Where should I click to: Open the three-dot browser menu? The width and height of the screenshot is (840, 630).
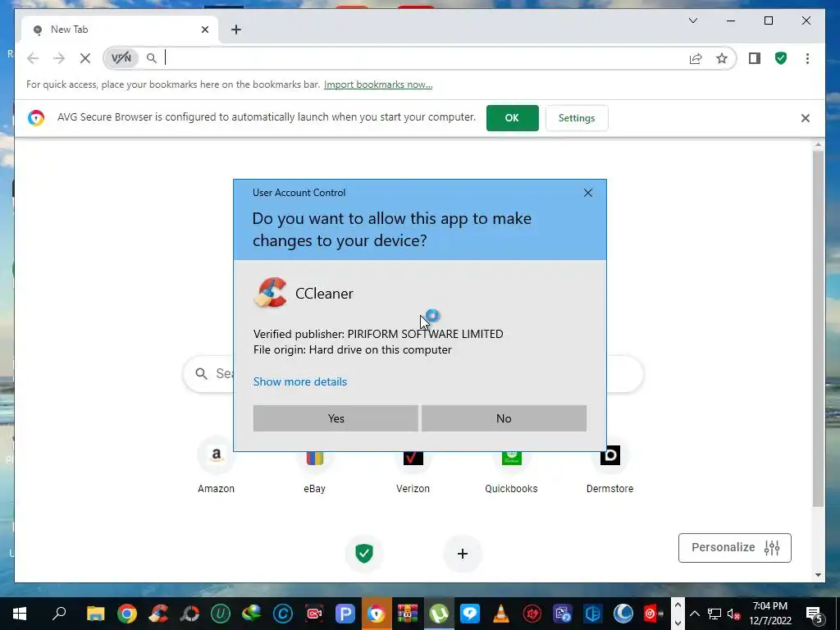point(807,58)
